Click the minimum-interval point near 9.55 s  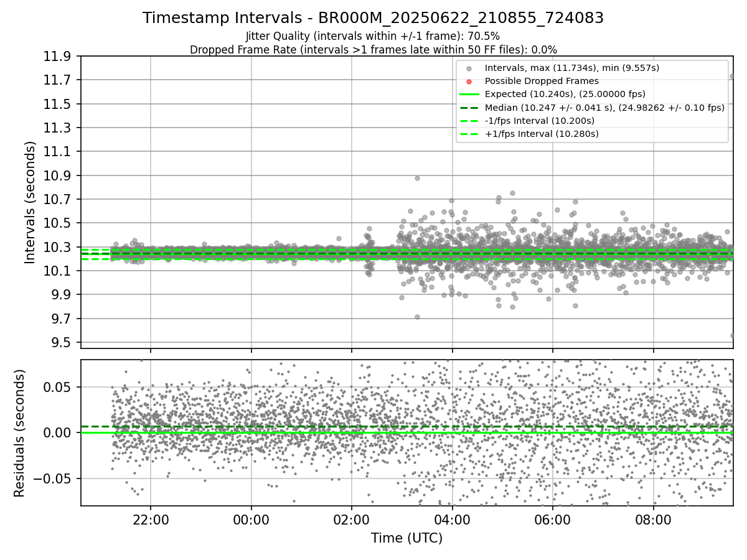click(732, 335)
